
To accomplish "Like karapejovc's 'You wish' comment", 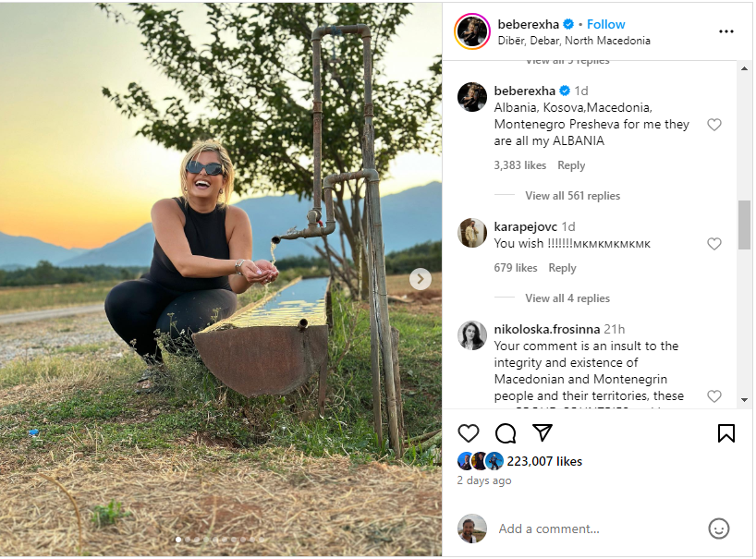I will [x=714, y=244].
